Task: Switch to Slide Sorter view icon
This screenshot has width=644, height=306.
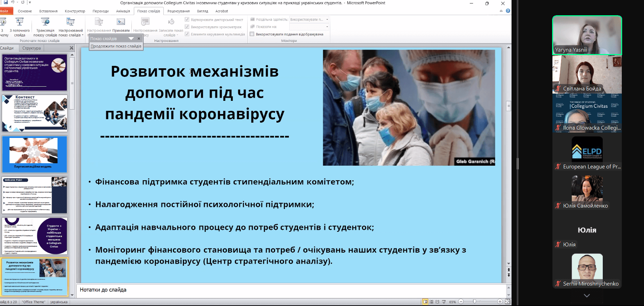Action: point(431,302)
